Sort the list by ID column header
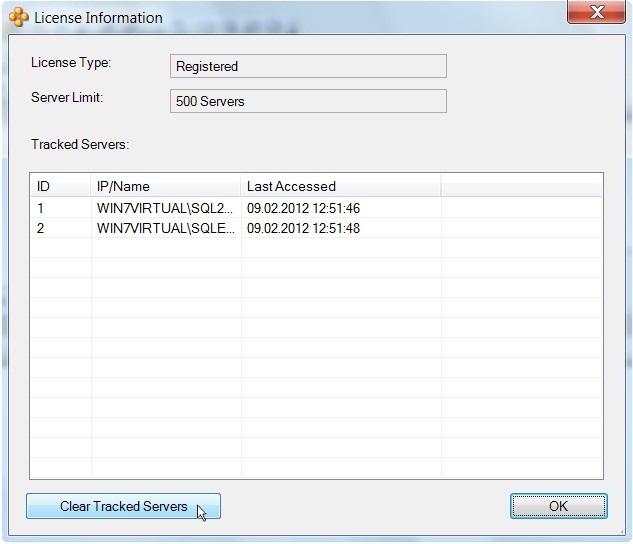 [x=60, y=186]
